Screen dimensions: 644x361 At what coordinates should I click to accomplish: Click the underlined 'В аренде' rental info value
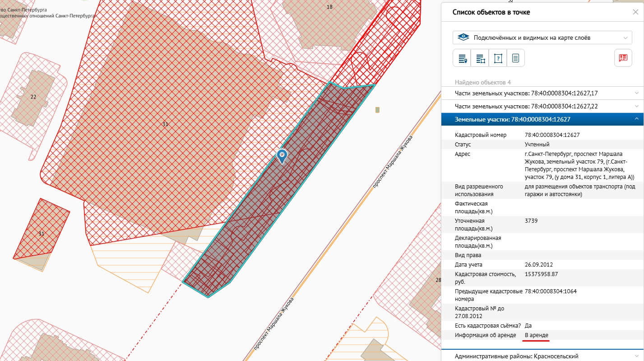(x=537, y=335)
